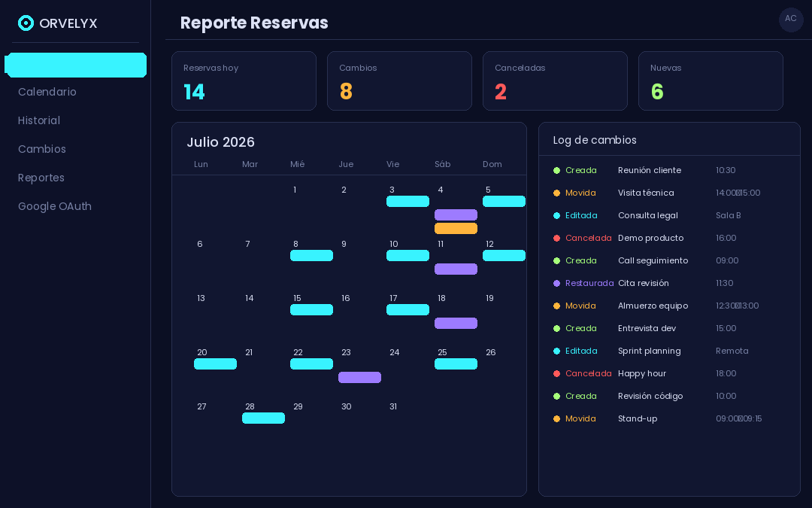
Task: Select the cyan booking on July 3
Action: click(408, 201)
